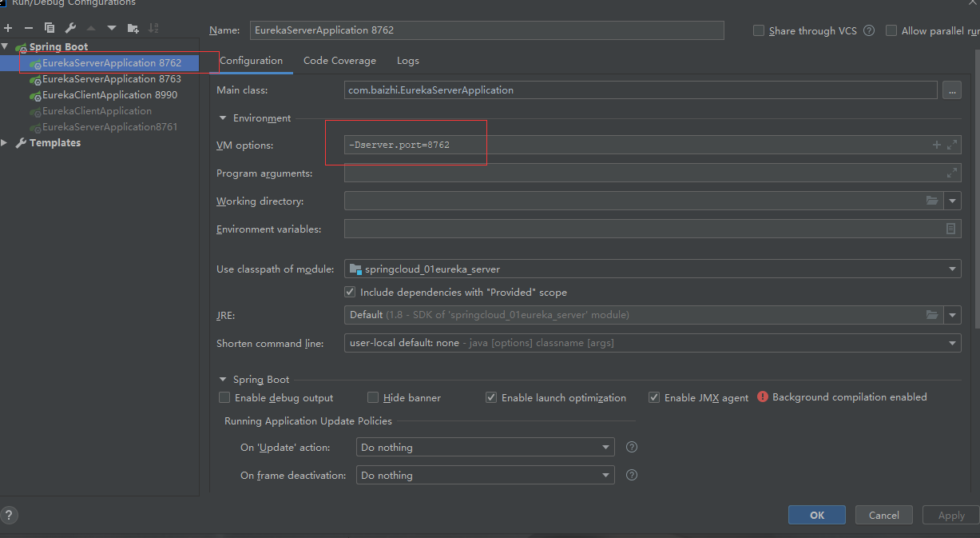Click OK button

click(816, 515)
